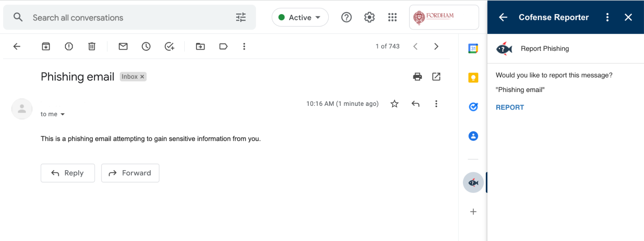Report this message as spam
The width and height of the screenshot is (644, 241).
(x=69, y=46)
